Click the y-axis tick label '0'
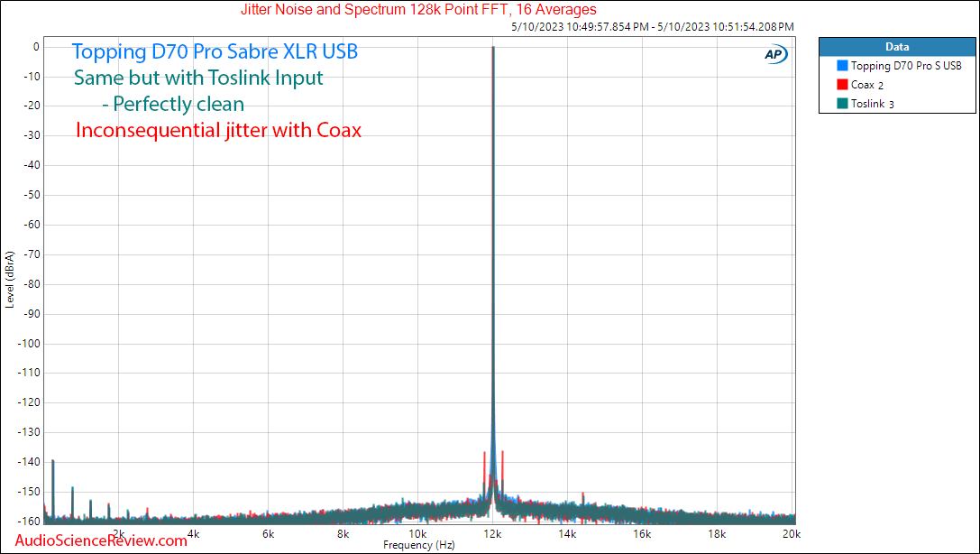This screenshot has height=554, width=980. click(36, 47)
